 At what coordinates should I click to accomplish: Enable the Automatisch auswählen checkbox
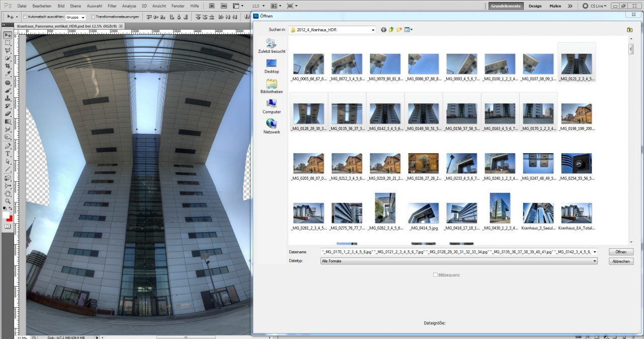click(25, 17)
